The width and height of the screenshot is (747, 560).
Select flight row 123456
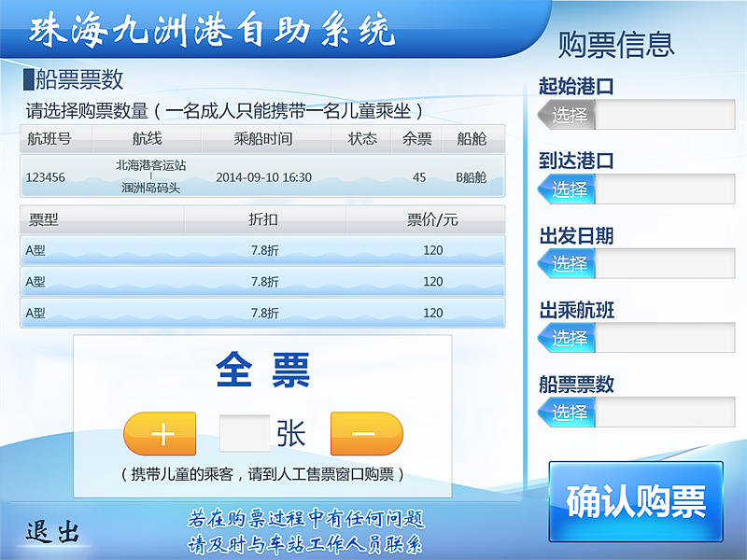tap(262, 175)
